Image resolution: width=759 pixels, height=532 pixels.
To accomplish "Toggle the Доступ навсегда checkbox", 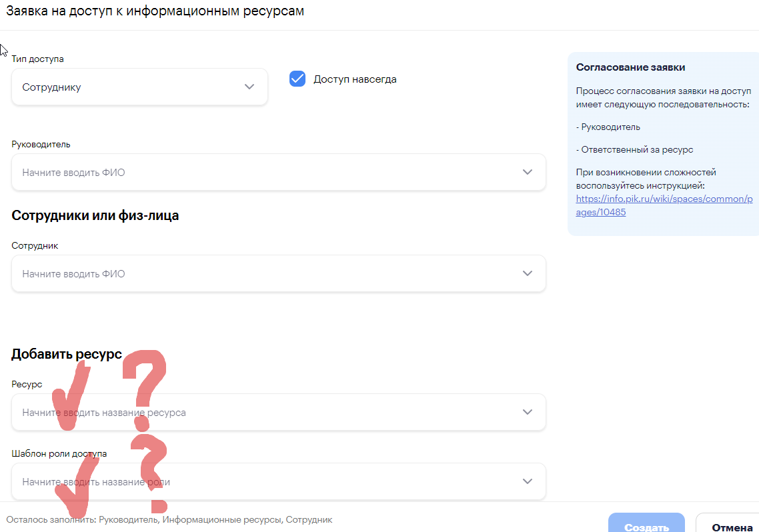I will pyautogui.click(x=297, y=79).
